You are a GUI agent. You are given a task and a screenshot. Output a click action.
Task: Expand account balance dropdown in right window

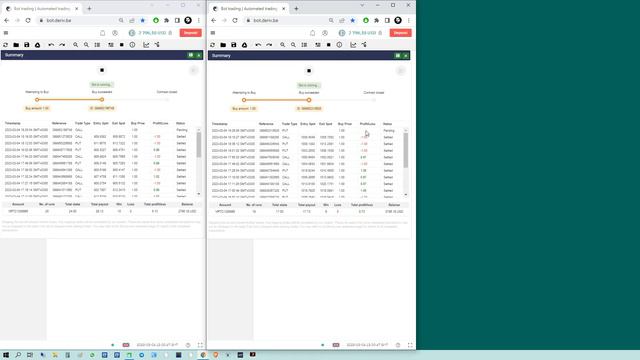pyautogui.click(x=361, y=33)
